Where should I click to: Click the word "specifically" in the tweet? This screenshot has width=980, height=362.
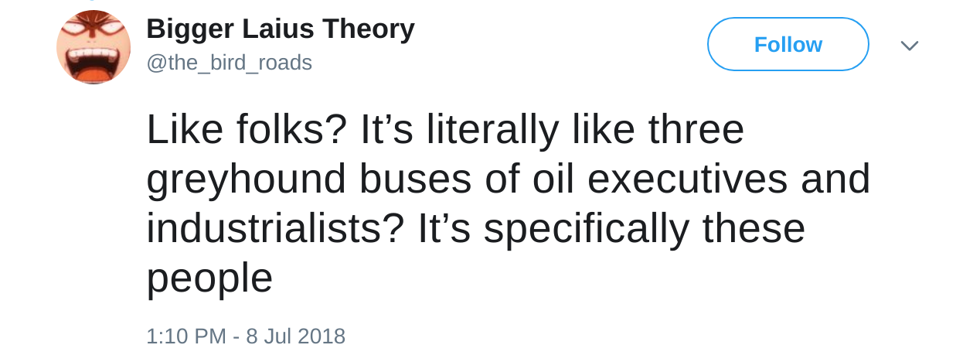point(586,228)
